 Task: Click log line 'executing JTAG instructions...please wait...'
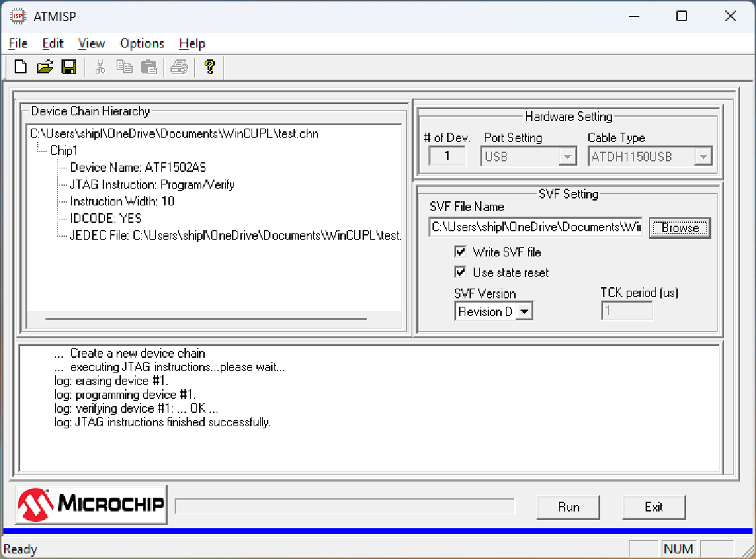177,367
